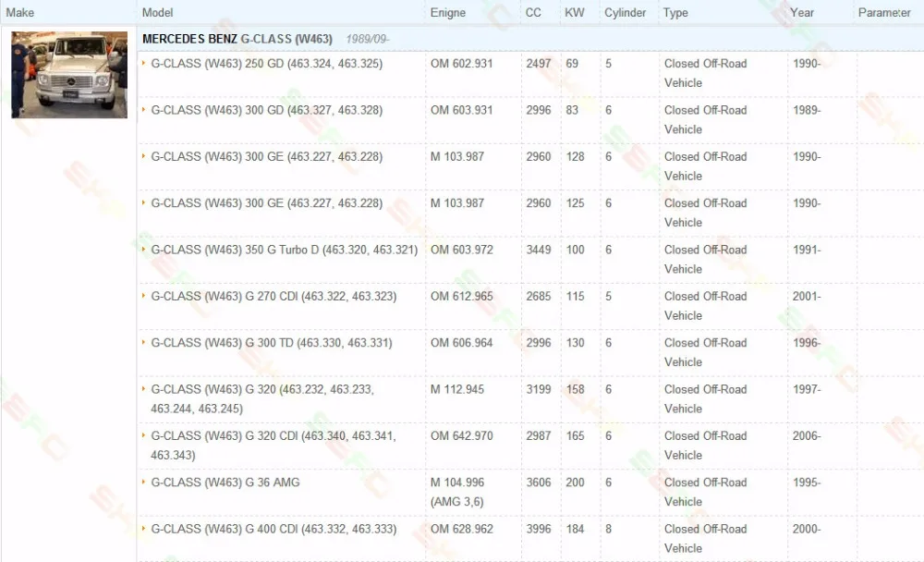The height and width of the screenshot is (562, 924).
Task: Select the CC value 3996
Action: pyautogui.click(x=539, y=529)
